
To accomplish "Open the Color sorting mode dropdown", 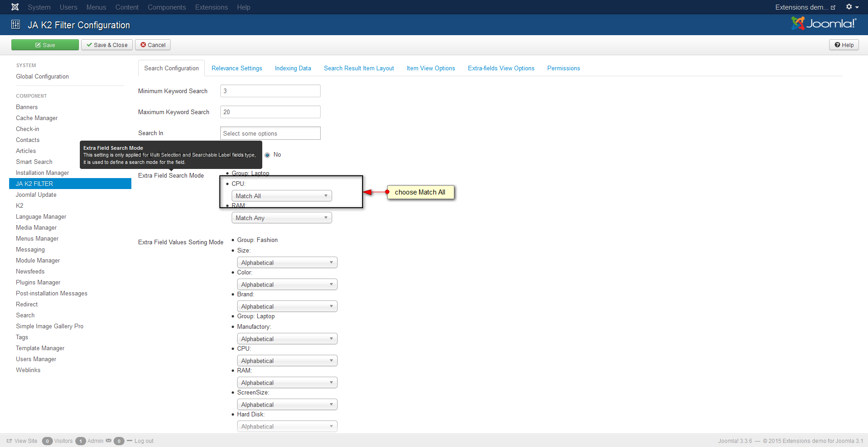I will [x=287, y=284].
